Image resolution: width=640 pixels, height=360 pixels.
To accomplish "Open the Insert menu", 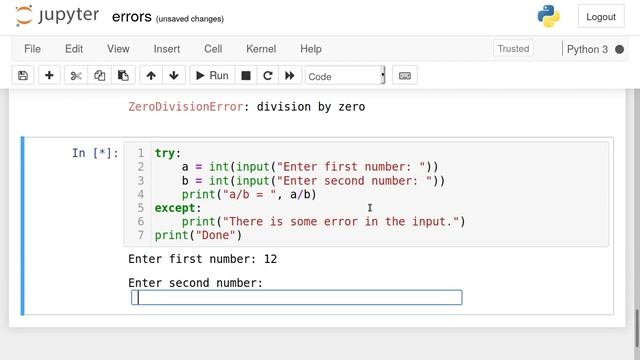I will [x=167, y=49].
